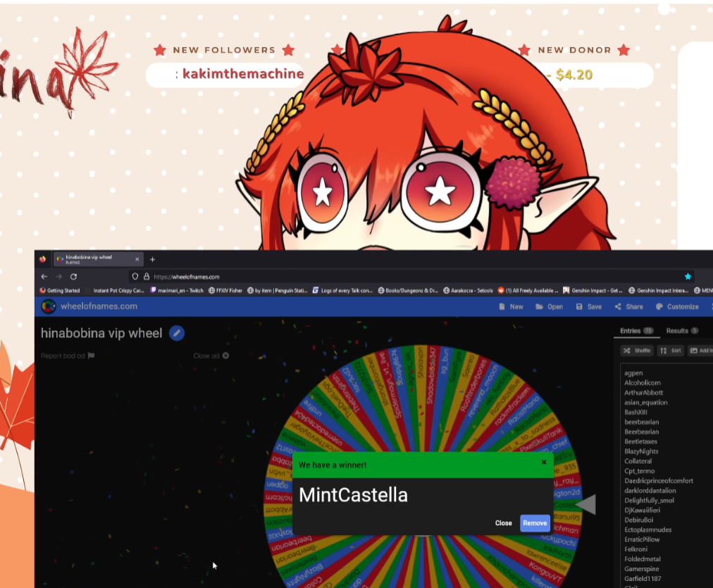Image resolution: width=713 pixels, height=588 pixels.
Task: Click entry 'darklorddantalion' in the list
Action: click(x=650, y=491)
